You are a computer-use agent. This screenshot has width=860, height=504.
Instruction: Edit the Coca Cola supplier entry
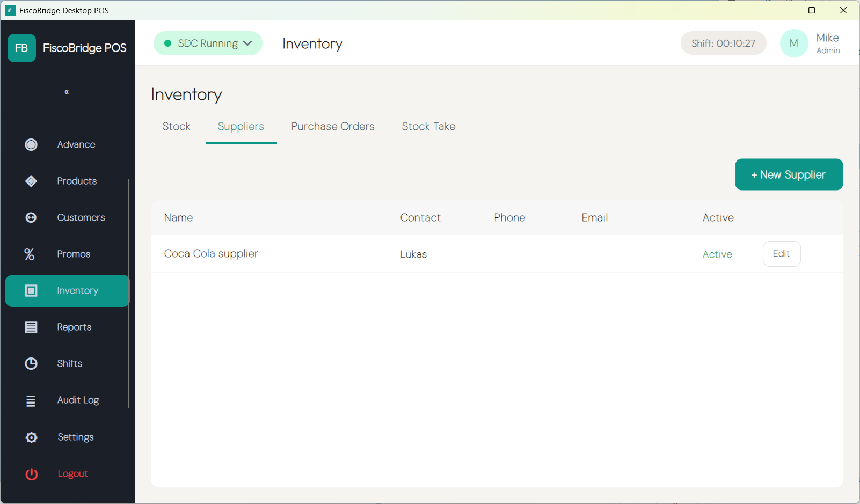point(782,254)
